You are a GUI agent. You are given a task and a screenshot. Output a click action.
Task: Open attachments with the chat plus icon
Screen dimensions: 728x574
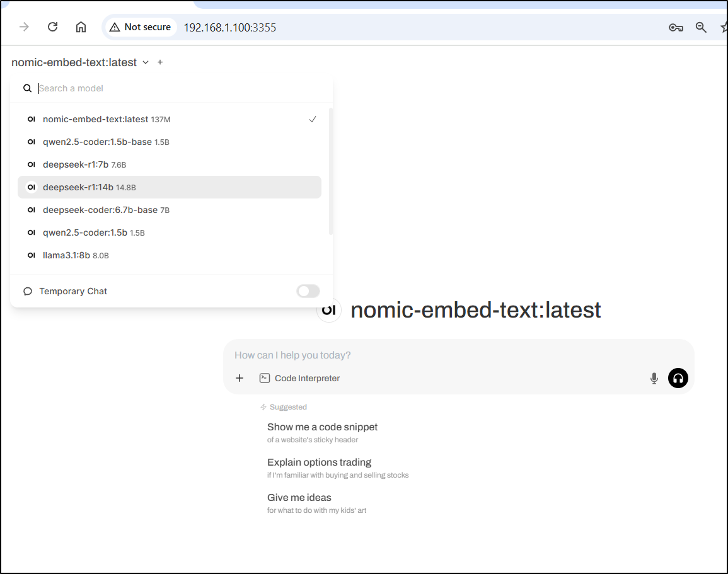pyautogui.click(x=240, y=378)
